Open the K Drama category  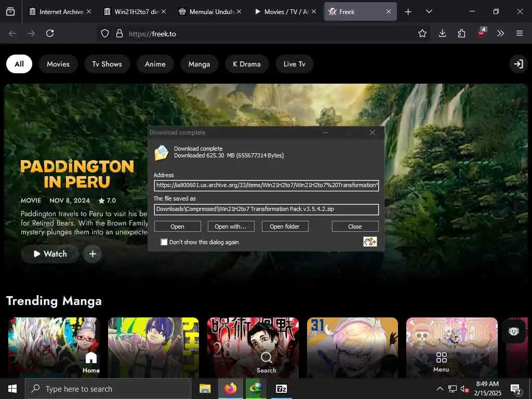coord(247,64)
